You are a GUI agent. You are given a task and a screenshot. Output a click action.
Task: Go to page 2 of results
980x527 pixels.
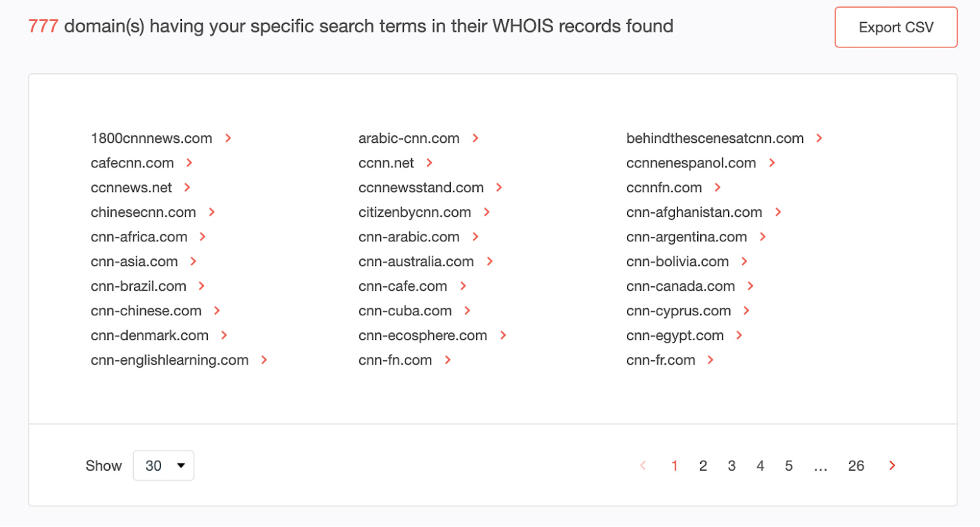[x=703, y=466]
